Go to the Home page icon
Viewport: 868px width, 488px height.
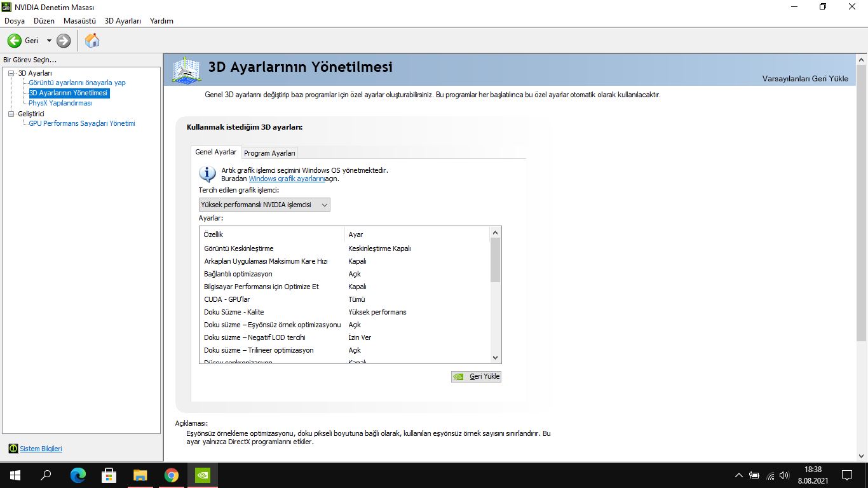point(92,41)
